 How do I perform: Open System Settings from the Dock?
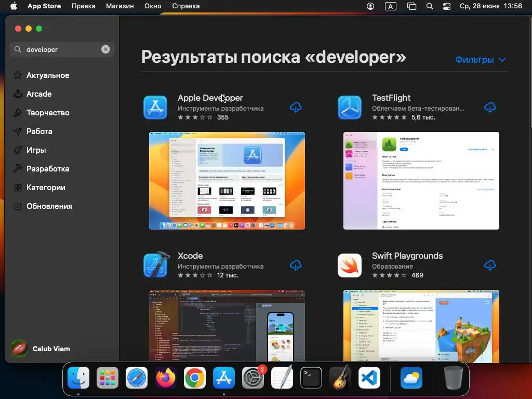pos(253,378)
